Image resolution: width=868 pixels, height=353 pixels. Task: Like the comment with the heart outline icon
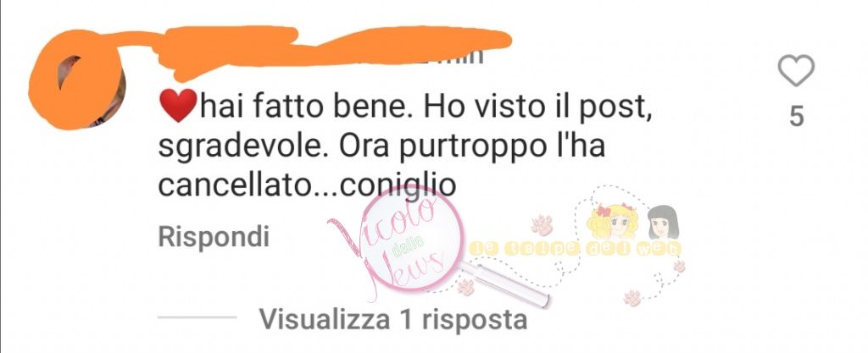click(796, 71)
